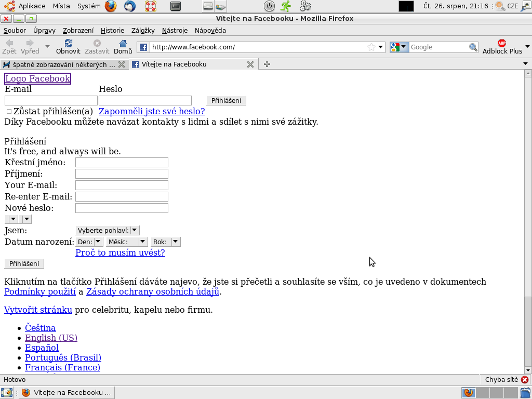Bookmark this page with the star icon

coord(371,47)
